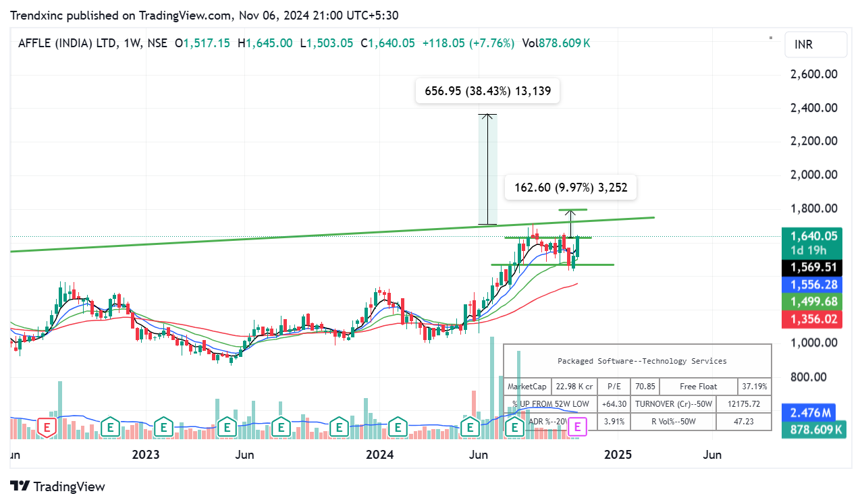Click the 656.95 (38.43%) 13,139 measurement label

click(x=489, y=91)
